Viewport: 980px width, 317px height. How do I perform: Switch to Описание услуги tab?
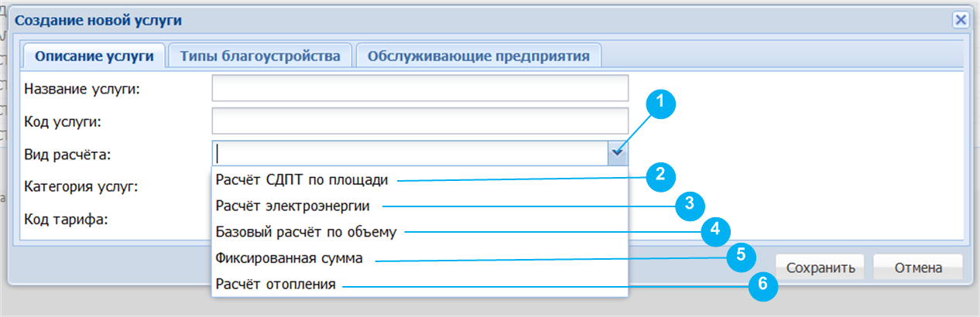coord(94,56)
